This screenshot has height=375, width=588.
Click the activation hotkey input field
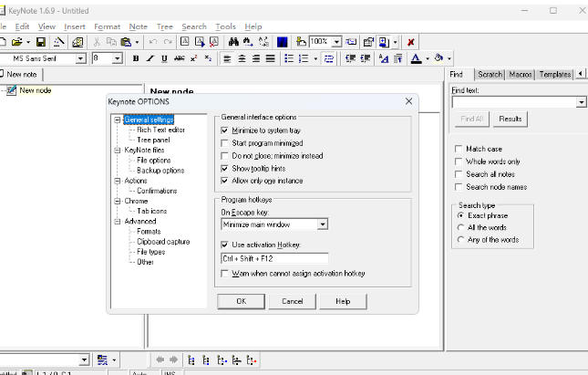(273, 259)
